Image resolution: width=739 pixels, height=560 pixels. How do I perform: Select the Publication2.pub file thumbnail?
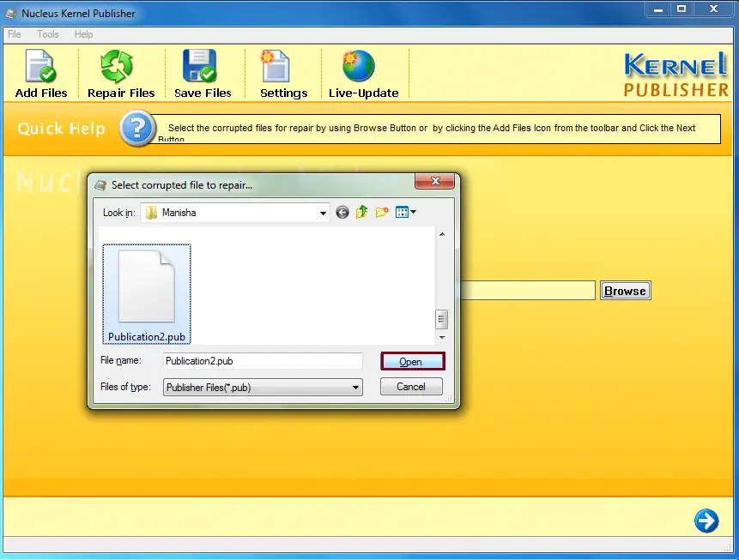(x=147, y=294)
